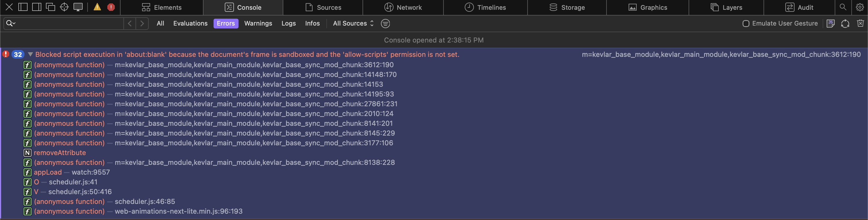Detach inspector into separate window icon
This screenshot has height=220, width=868.
(51, 7)
